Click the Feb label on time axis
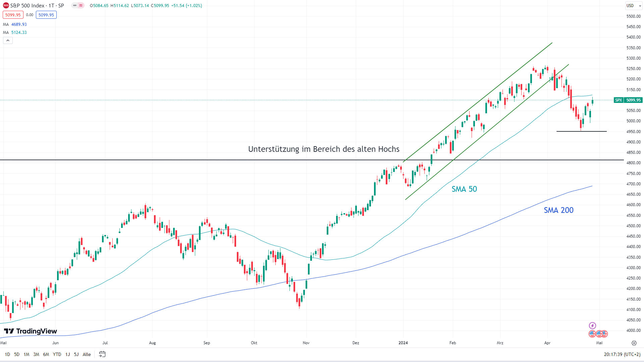 tap(453, 343)
